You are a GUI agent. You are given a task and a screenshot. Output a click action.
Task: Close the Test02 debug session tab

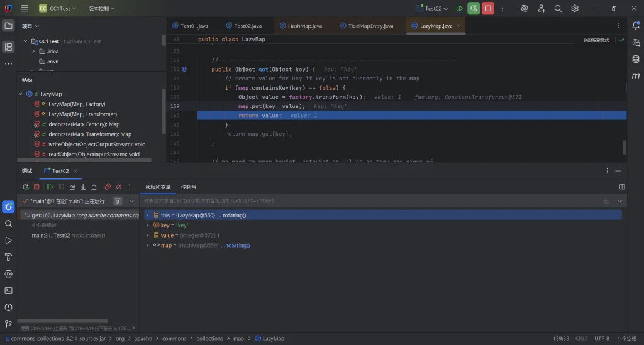(x=75, y=171)
